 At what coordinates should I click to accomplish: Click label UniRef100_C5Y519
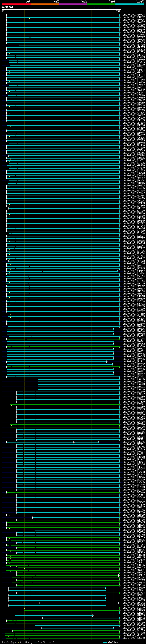click(134, 580)
